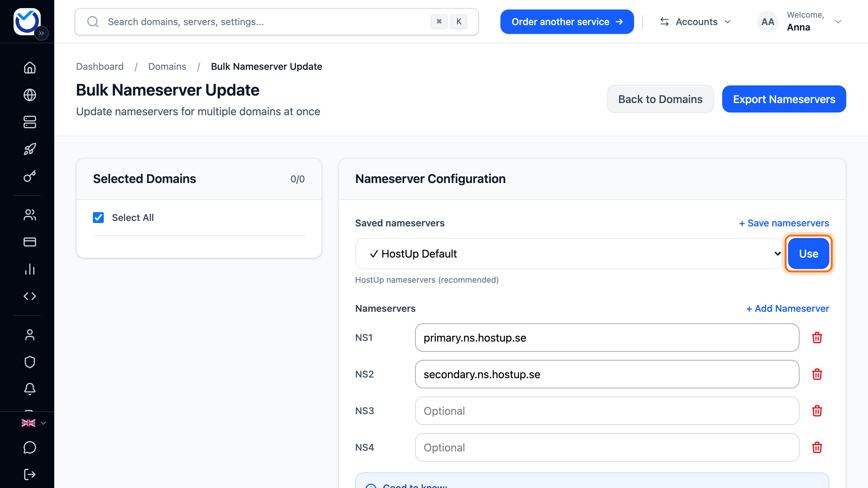Open the home dashboard sidebar icon
The width and height of the screenshot is (868, 488).
pos(30,67)
